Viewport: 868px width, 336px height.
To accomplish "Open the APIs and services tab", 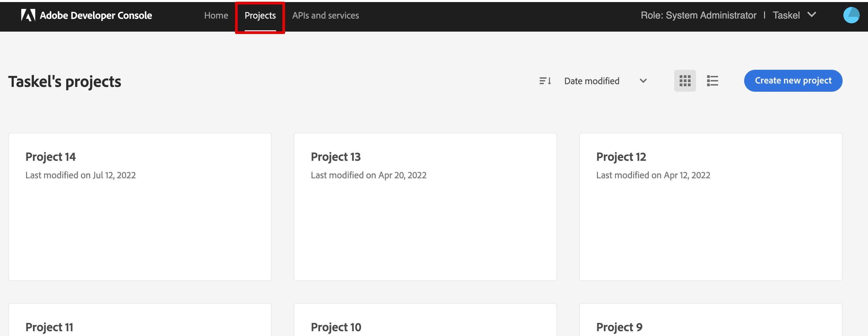I will [325, 15].
